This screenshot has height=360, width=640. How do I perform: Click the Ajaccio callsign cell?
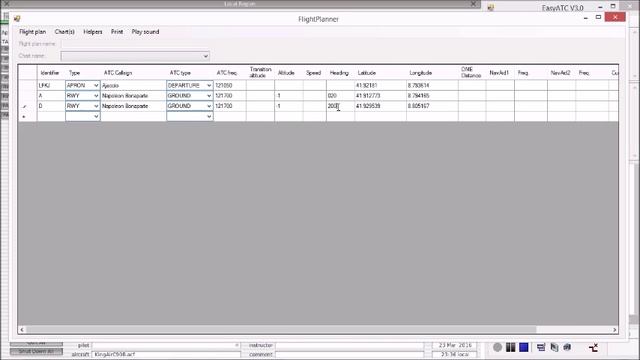point(133,85)
